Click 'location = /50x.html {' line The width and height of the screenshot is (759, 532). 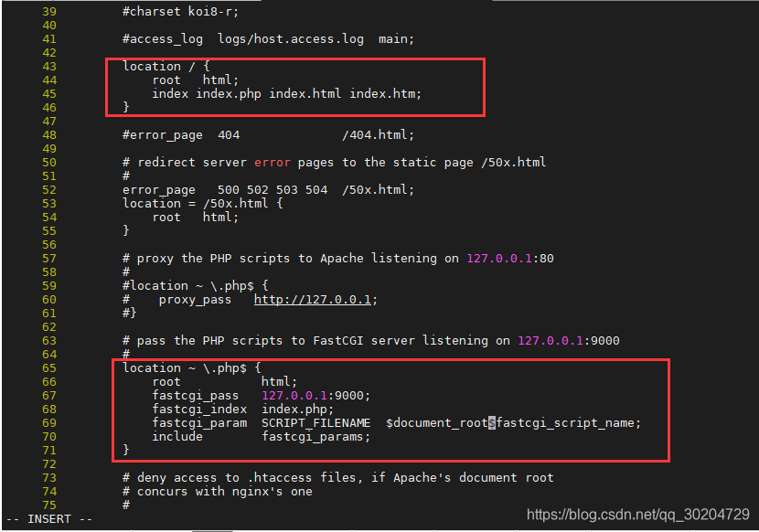coord(202,204)
